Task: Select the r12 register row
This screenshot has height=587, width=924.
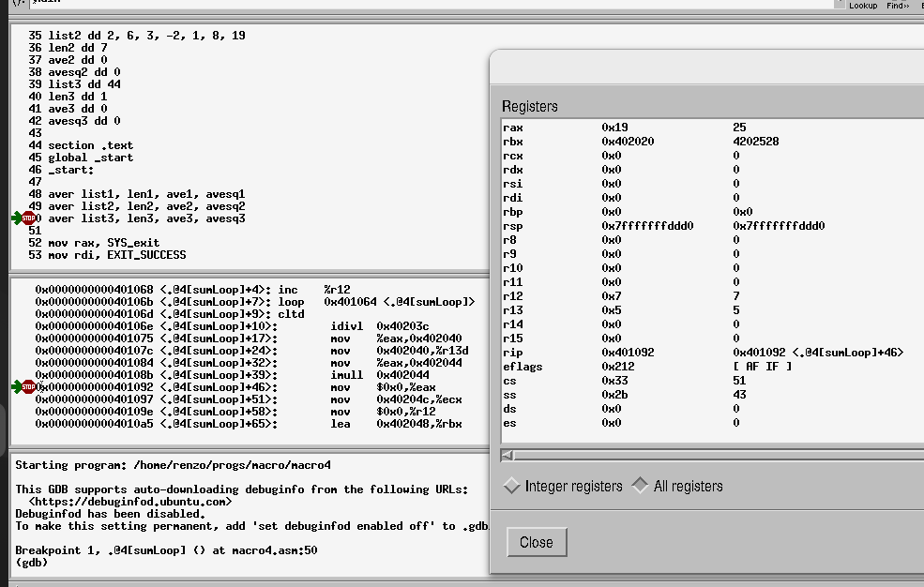Action: [713, 296]
